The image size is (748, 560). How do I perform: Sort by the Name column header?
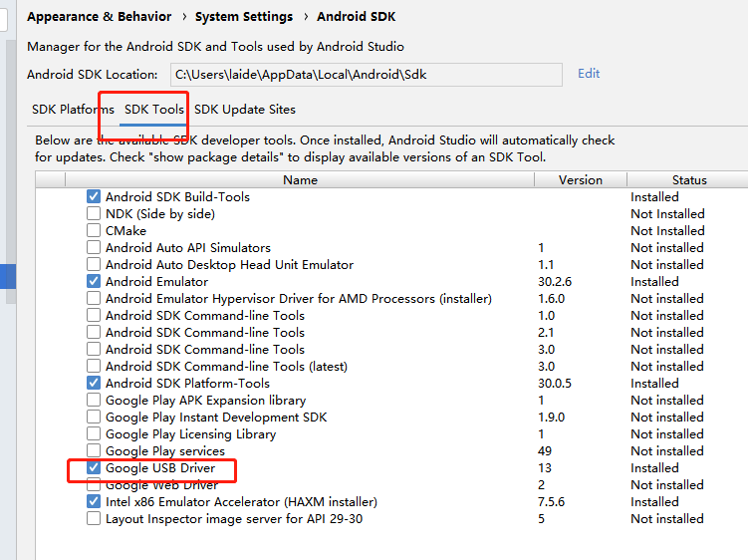click(300, 180)
